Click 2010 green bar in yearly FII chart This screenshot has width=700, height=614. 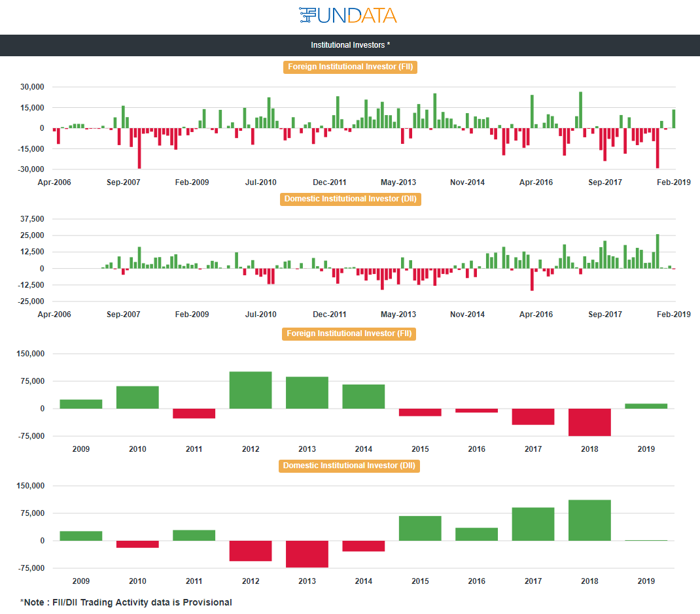tap(137, 397)
